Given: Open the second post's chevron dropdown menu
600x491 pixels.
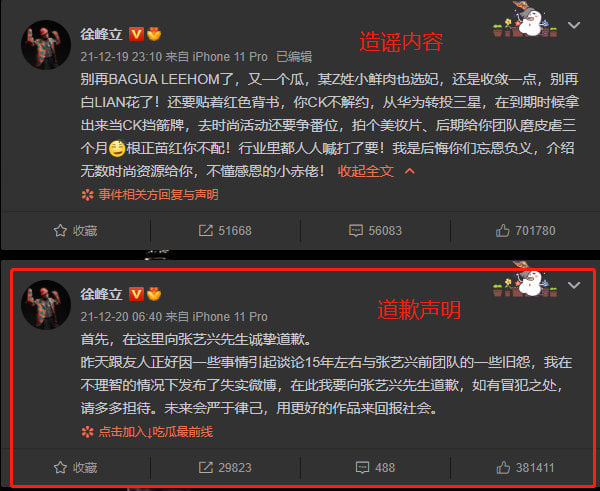Looking at the screenshot, I should [574, 285].
